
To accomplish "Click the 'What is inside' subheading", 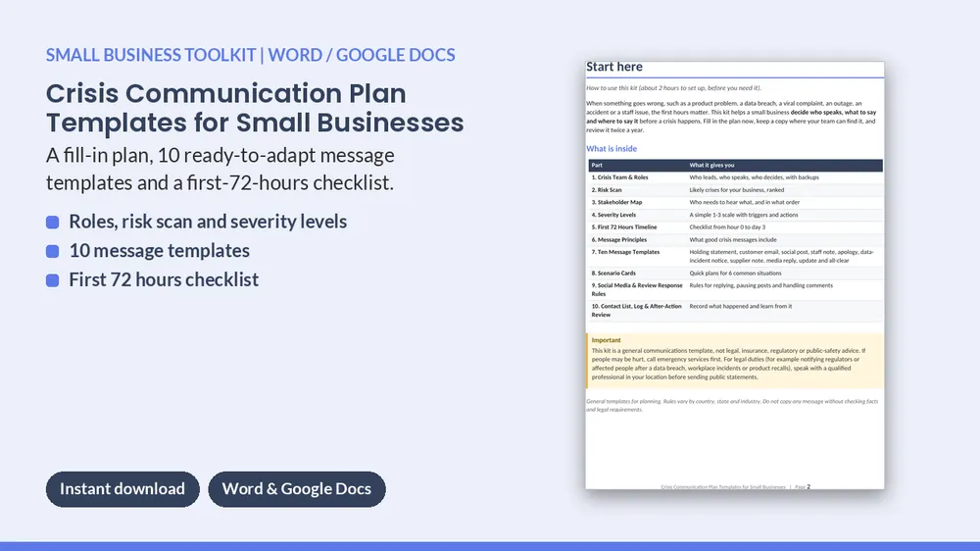I will pos(612,149).
